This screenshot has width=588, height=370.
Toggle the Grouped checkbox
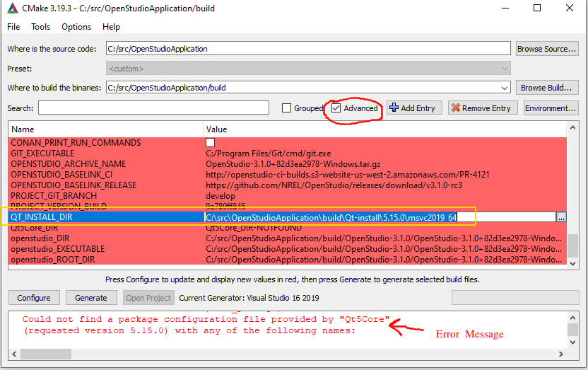(x=286, y=108)
